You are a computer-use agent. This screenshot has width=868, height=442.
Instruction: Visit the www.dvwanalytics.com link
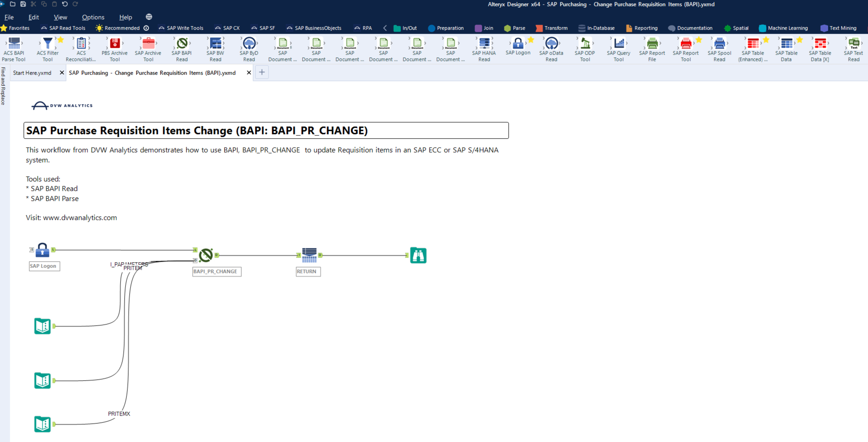[80, 217]
